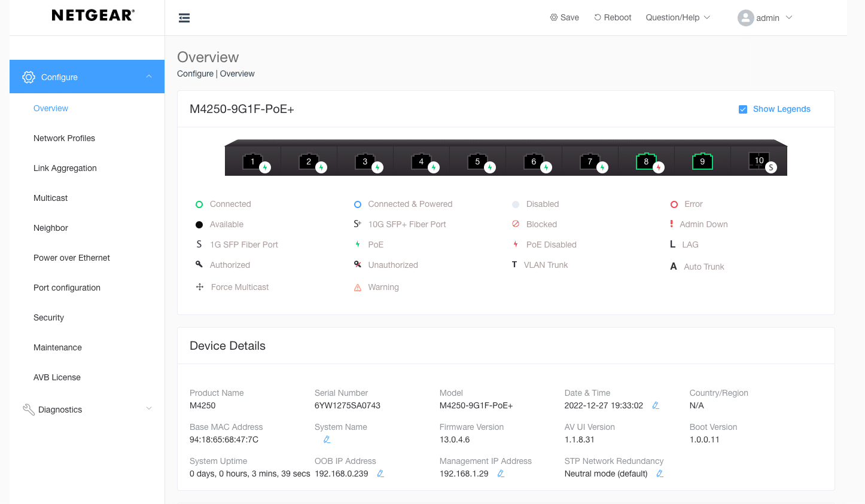The width and height of the screenshot is (865, 504).
Task: Open Power over Ethernet settings
Action: [x=72, y=258]
